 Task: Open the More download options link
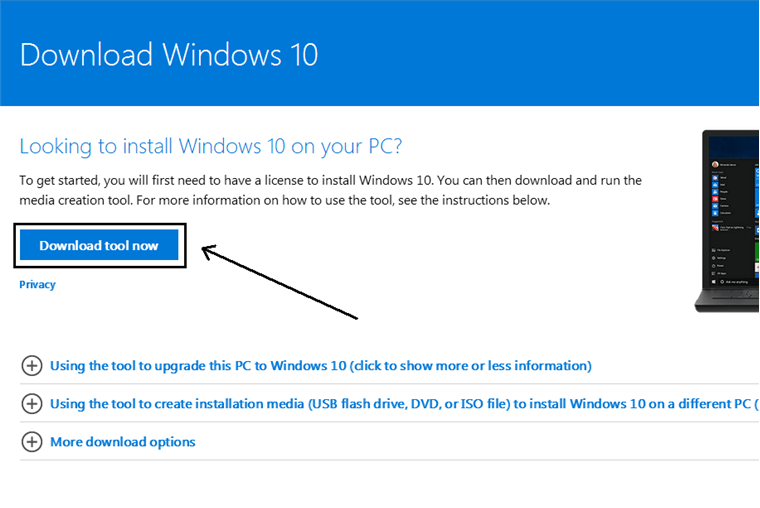point(123,442)
